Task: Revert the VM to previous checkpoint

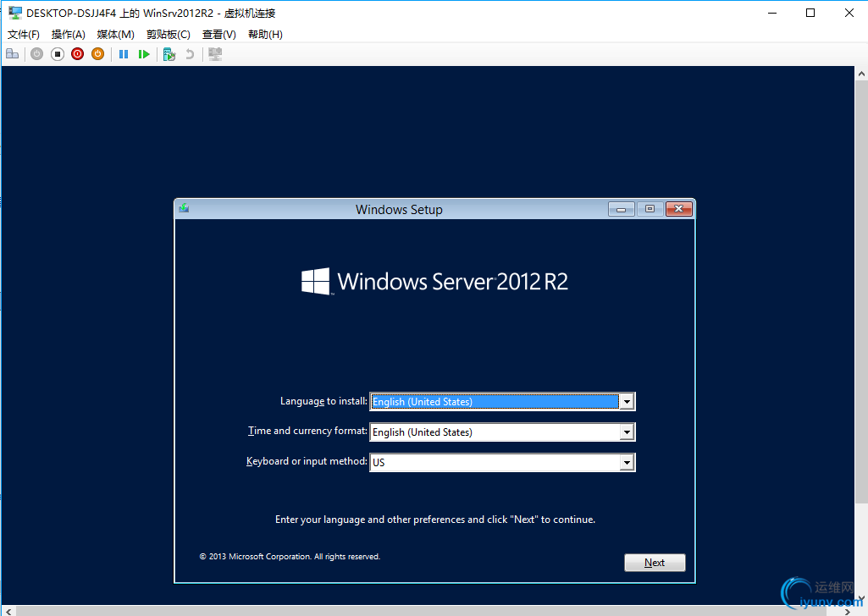Action: (x=190, y=54)
